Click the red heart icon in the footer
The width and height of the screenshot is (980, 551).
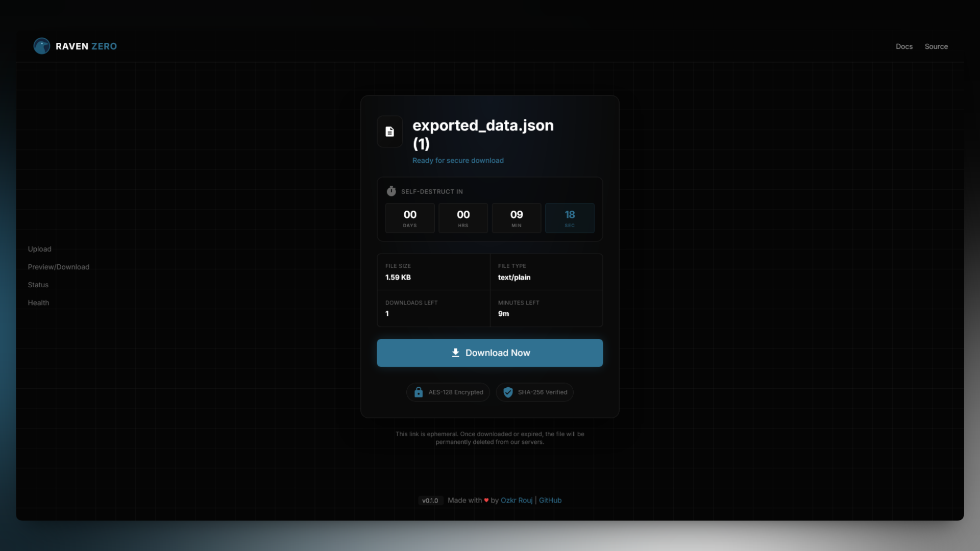486,500
